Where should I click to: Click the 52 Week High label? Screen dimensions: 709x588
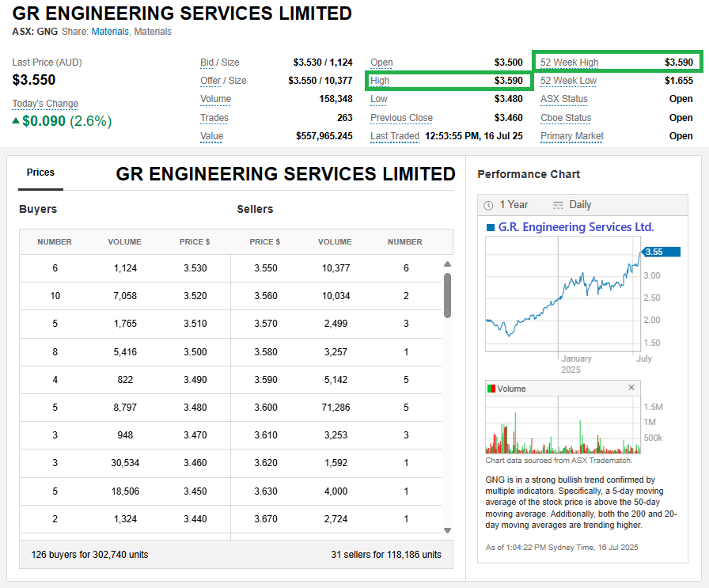click(x=569, y=63)
